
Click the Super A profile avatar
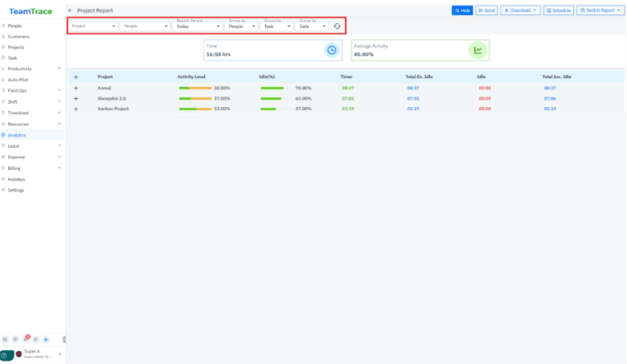[x=19, y=354]
